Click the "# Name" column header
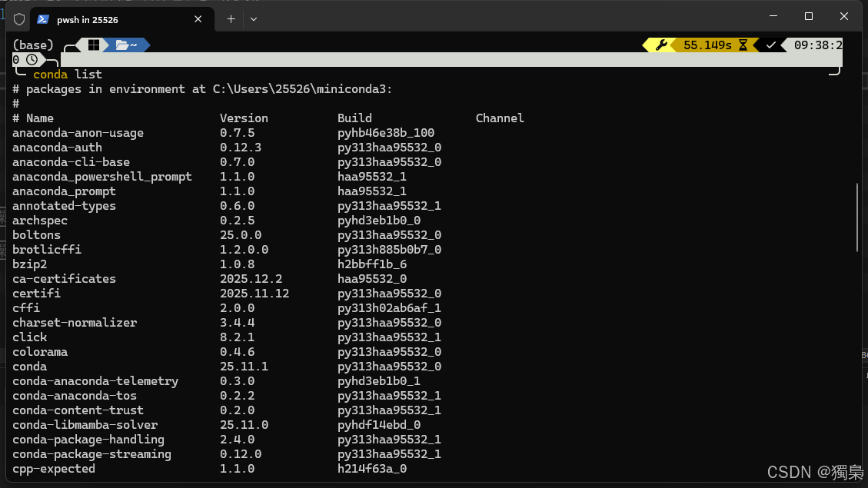This screenshot has height=488, width=868. 33,118
